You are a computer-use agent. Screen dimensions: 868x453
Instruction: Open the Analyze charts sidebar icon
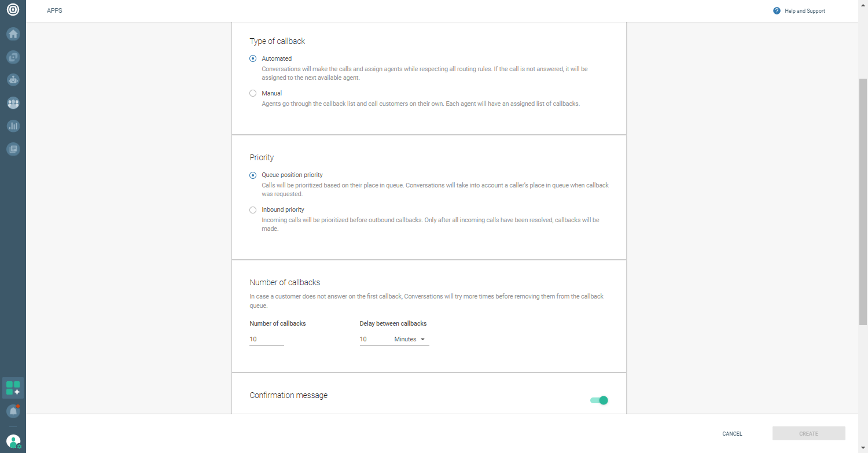point(13,126)
